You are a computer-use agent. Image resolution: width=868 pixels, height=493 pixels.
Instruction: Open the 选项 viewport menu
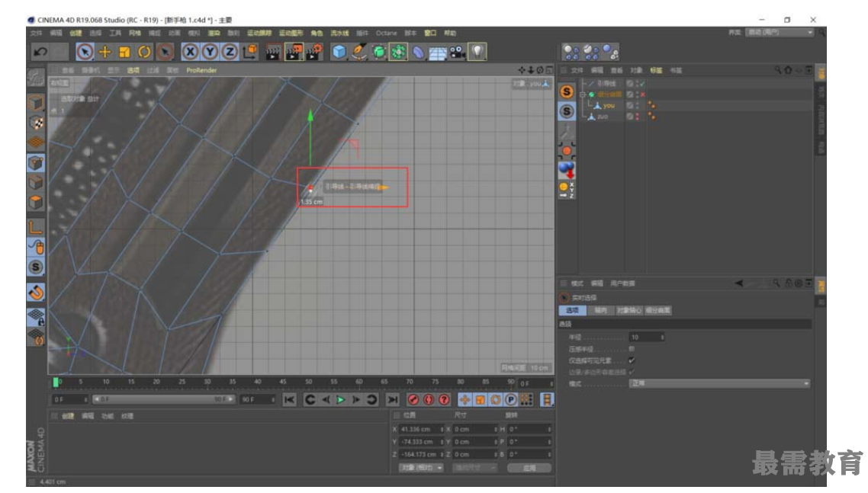click(x=133, y=70)
